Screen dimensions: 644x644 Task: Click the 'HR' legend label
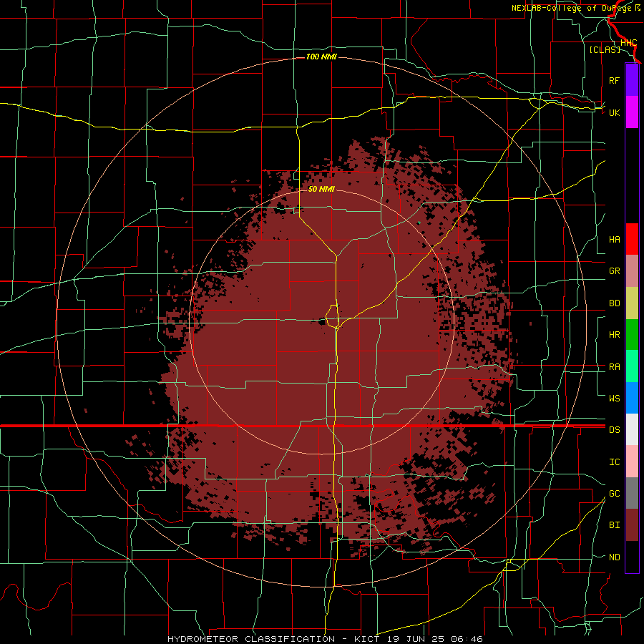point(614,335)
